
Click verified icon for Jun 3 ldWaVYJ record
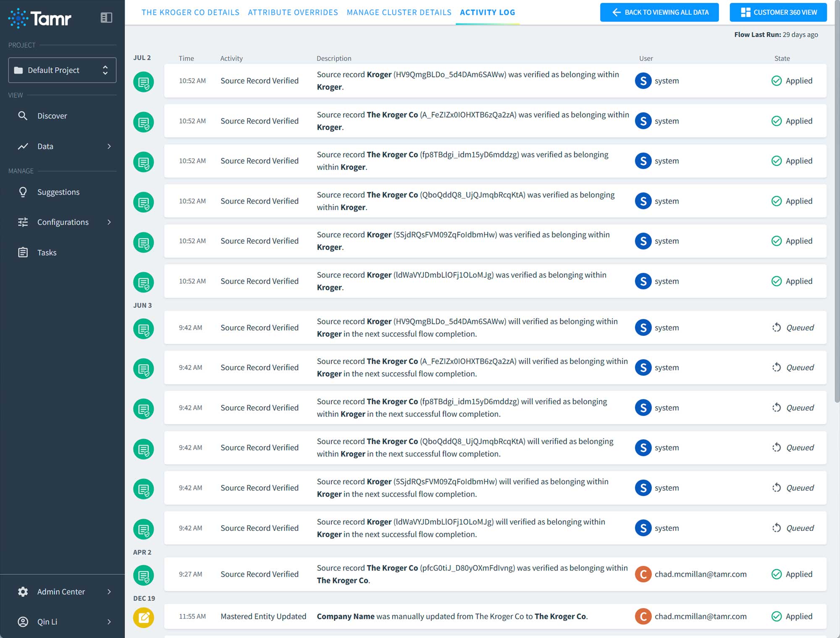tap(144, 529)
